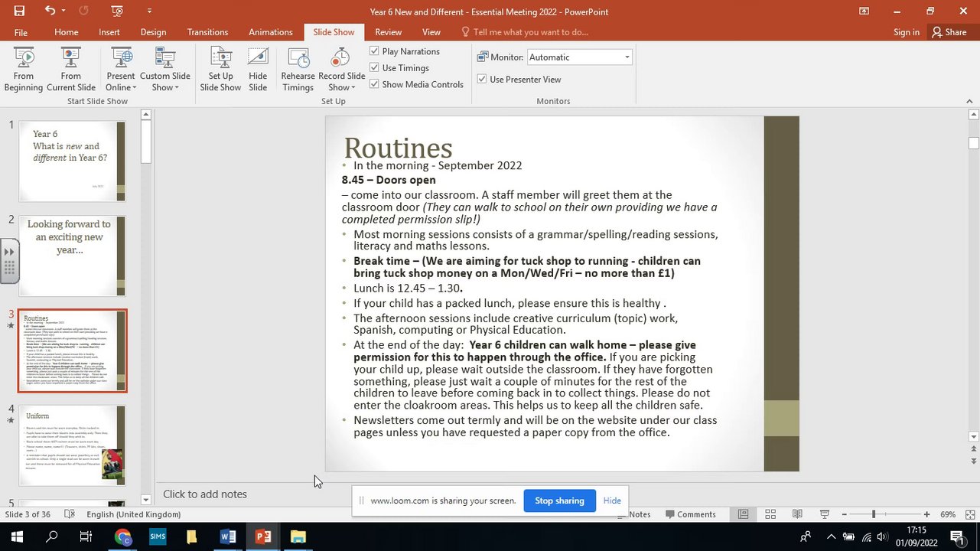Click Rehearse Timings
980x551 pixels.
click(298, 70)
